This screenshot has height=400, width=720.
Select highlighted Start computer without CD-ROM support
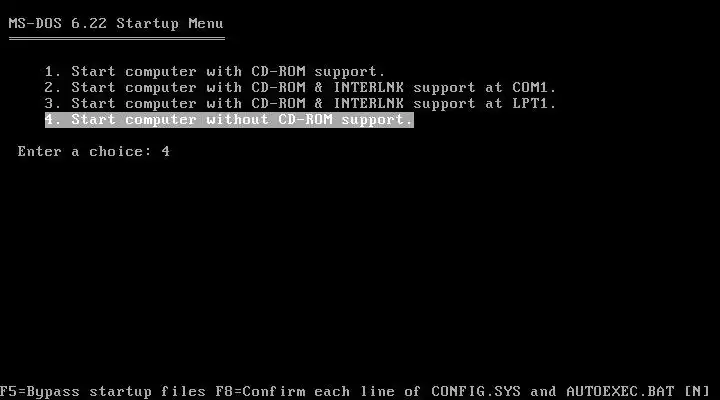pos(229,120)
